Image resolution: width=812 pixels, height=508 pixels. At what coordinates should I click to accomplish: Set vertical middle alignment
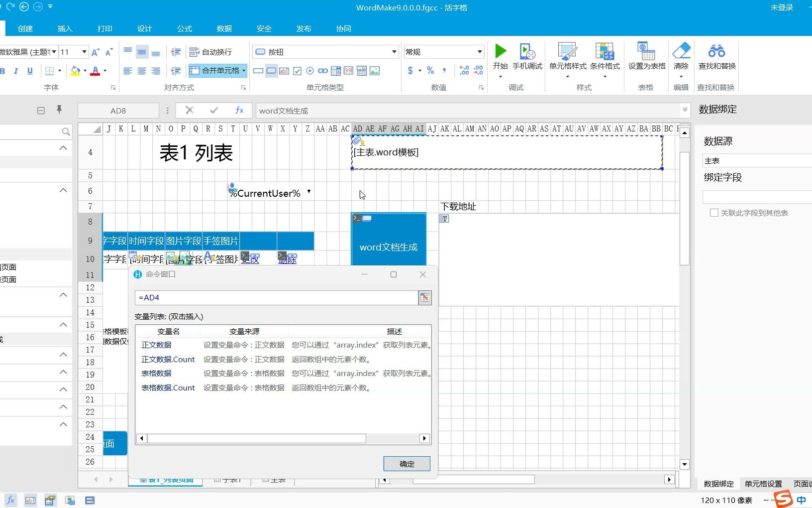click(142, 52)
